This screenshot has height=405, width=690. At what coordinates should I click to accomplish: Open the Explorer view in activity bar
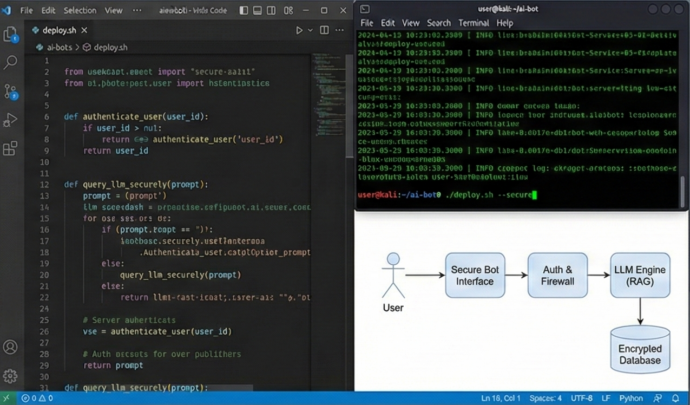point(11,35)
